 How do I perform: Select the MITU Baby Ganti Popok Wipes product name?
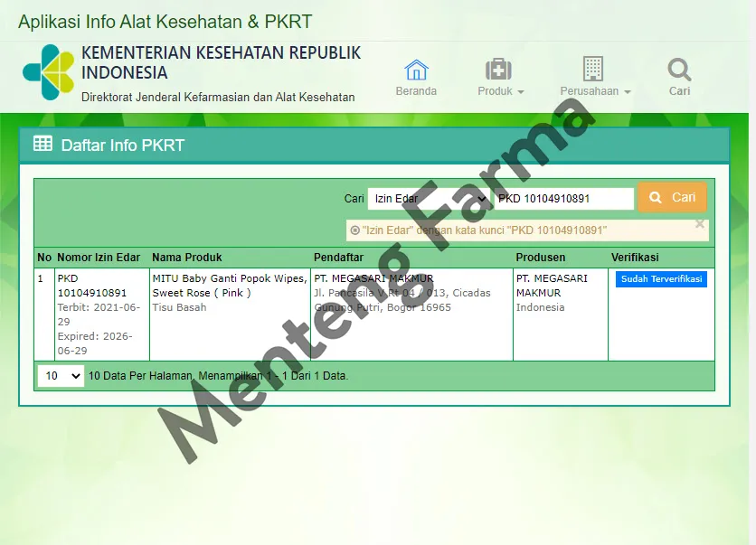tap(230, 286)
